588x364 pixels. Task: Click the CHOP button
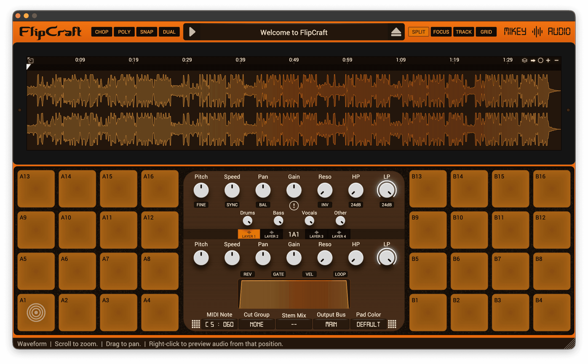click(101, 32)
